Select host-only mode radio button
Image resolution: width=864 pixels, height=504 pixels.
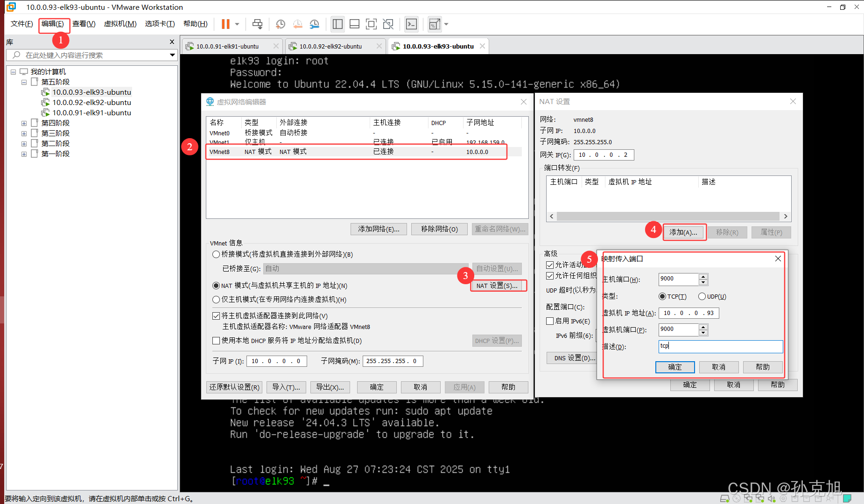click(x=216, y=300)
